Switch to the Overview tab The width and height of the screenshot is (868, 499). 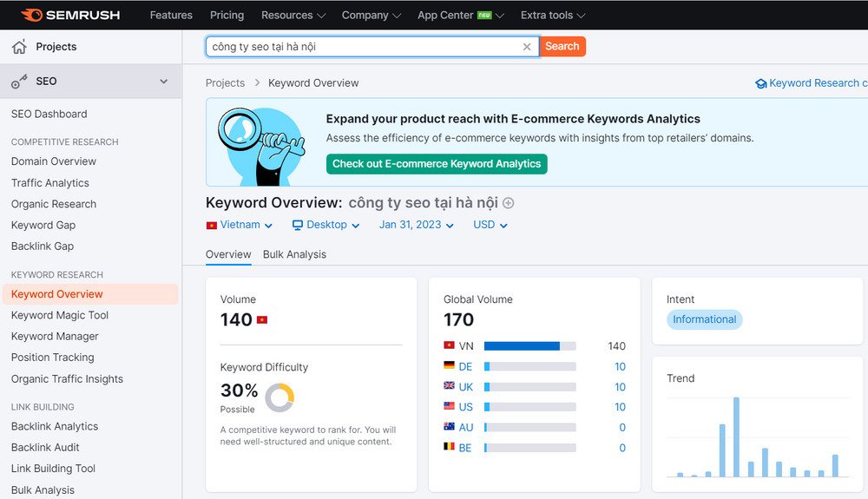pos(228,254)
